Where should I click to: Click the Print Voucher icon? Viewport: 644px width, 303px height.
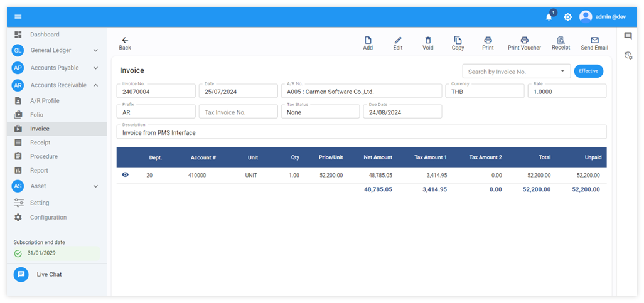tap(524, 40)
